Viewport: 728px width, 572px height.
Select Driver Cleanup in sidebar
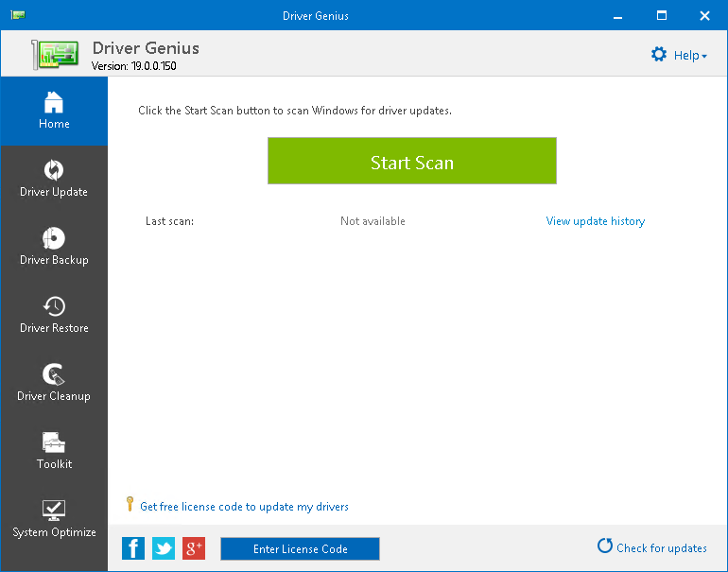[x=54, y=384]
